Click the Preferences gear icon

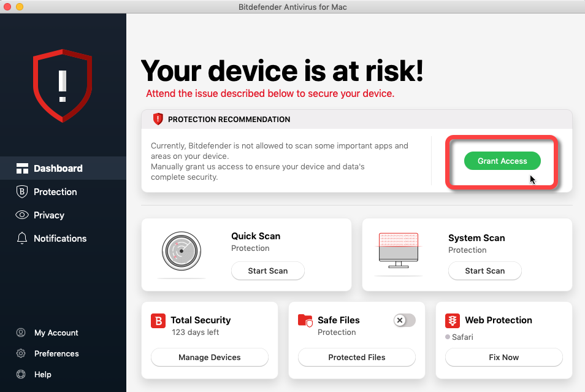21,353
